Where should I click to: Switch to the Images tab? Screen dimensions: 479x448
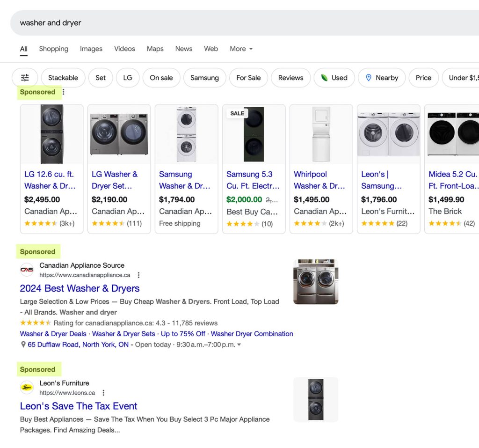point(91,49)
